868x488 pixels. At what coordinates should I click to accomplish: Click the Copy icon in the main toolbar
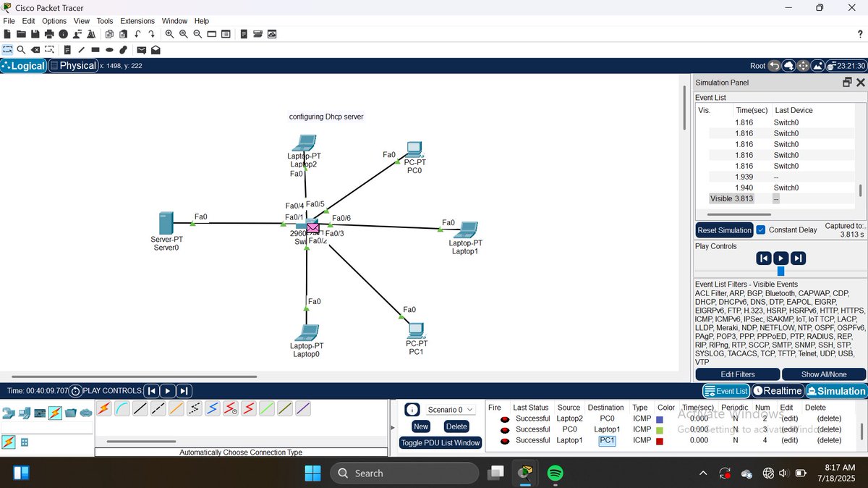click(109, 34)
